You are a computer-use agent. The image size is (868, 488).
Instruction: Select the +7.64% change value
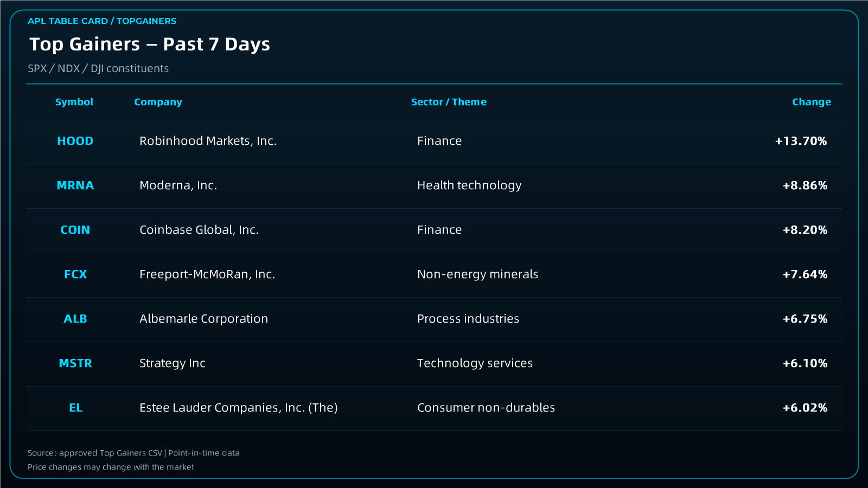point(805,274)
